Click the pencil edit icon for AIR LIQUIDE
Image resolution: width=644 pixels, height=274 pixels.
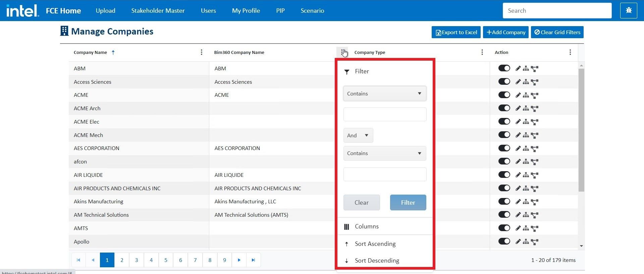tap(518, 175)
